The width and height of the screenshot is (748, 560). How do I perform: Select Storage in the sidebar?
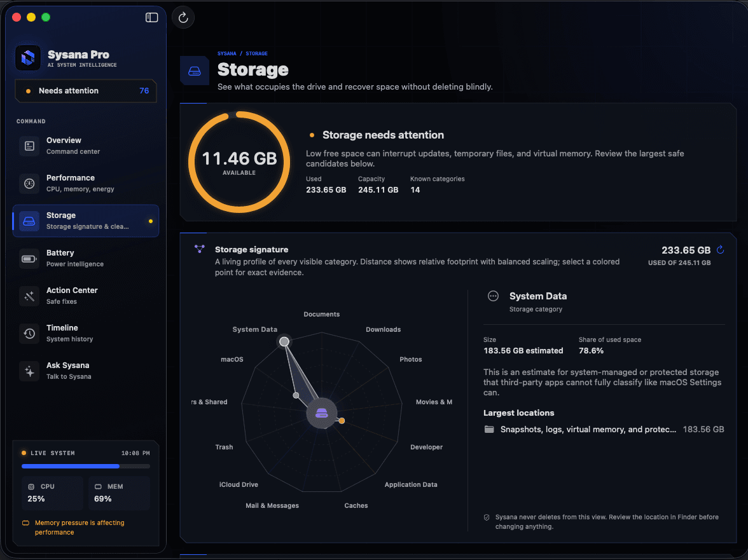click(x=86, y=221)
